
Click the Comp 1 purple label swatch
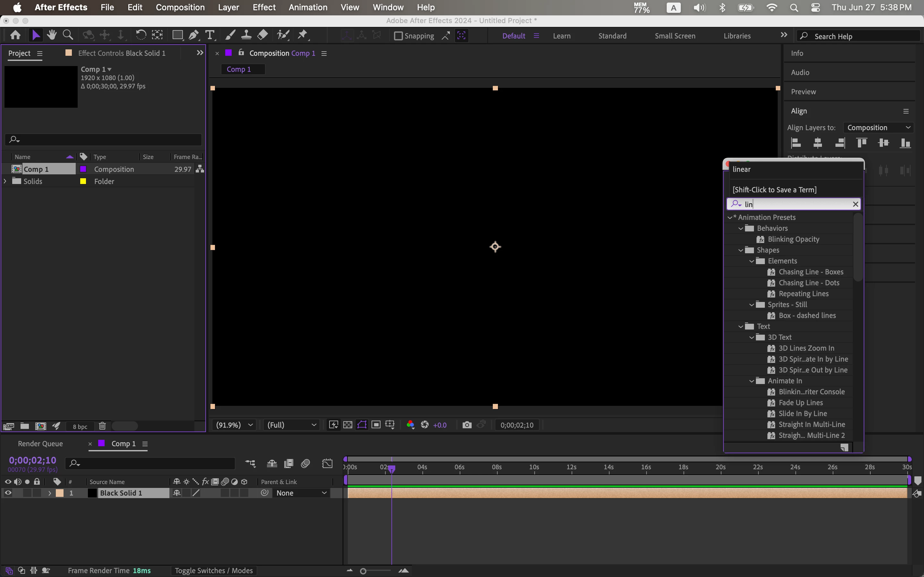pos(83,169)
